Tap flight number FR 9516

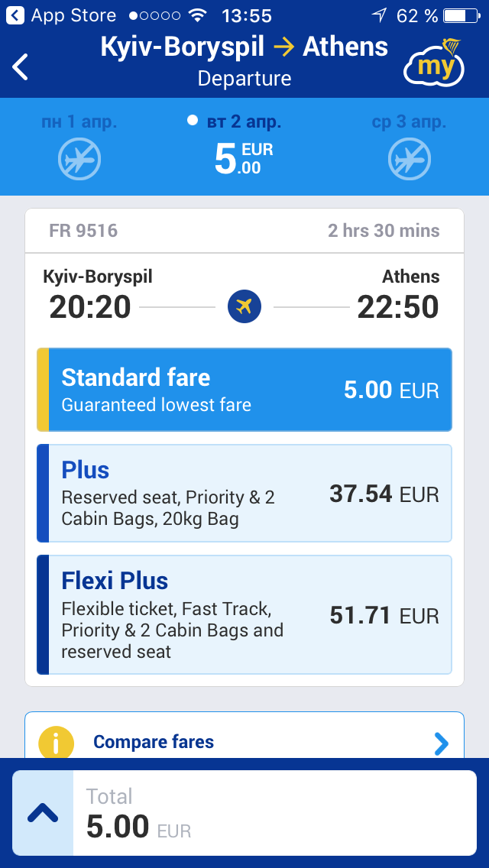83,231
